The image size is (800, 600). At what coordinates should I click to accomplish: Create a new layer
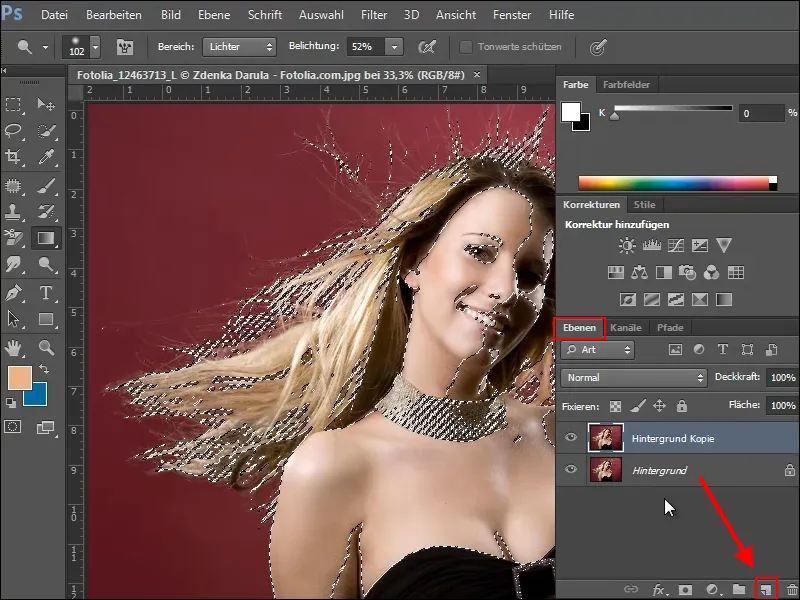(765, 590)
